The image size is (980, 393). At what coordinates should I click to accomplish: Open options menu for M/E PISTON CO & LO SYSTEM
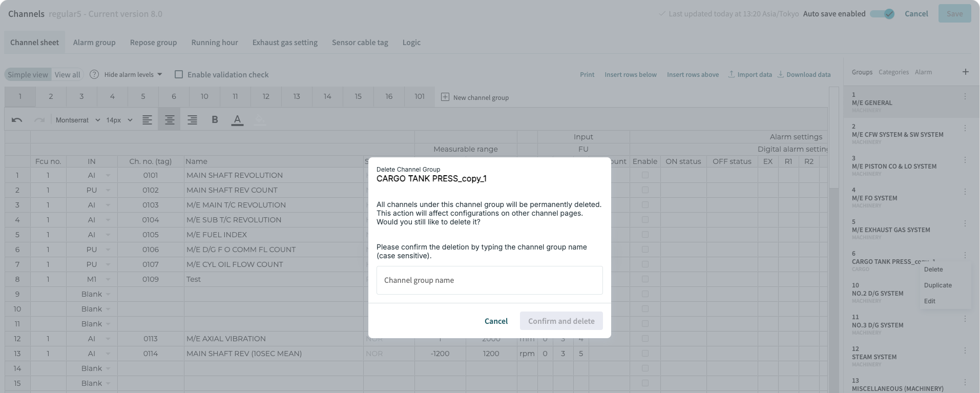965,160
